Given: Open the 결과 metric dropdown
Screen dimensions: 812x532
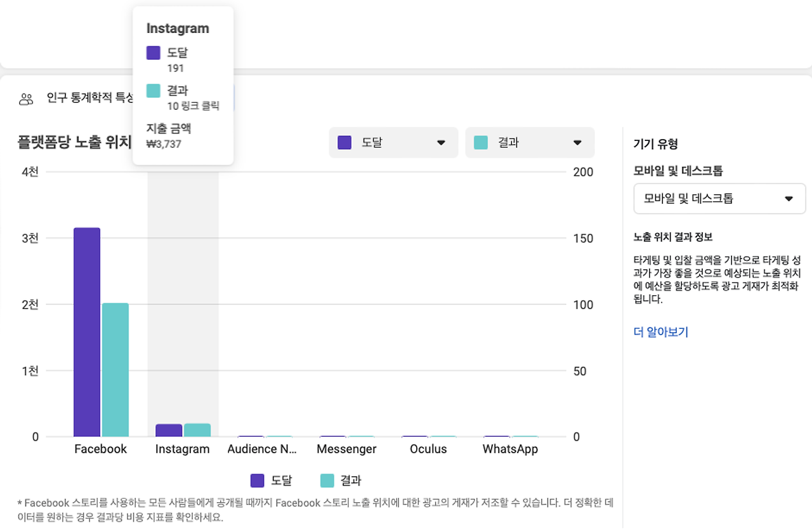Looking at the screenshot, I should pos(530,142).
